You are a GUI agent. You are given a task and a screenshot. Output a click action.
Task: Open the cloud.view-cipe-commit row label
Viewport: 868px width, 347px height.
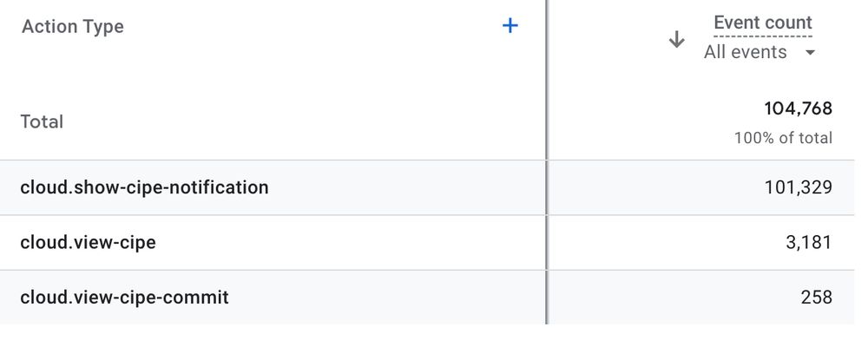coord(124,298)
